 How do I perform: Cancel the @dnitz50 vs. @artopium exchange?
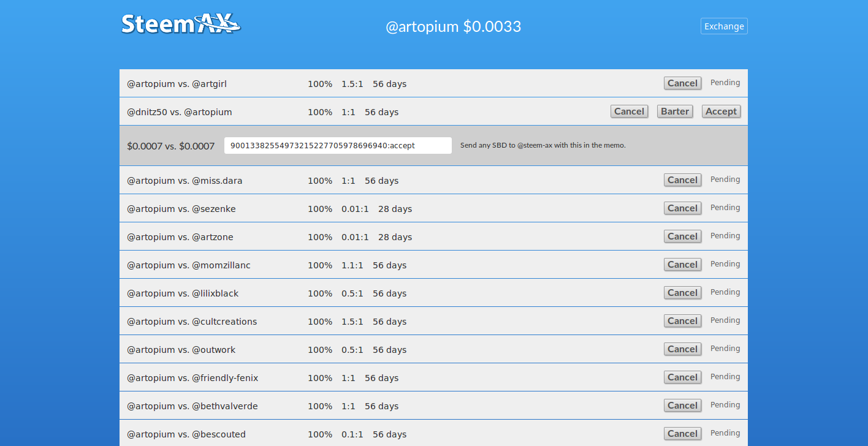coord(630,112)
